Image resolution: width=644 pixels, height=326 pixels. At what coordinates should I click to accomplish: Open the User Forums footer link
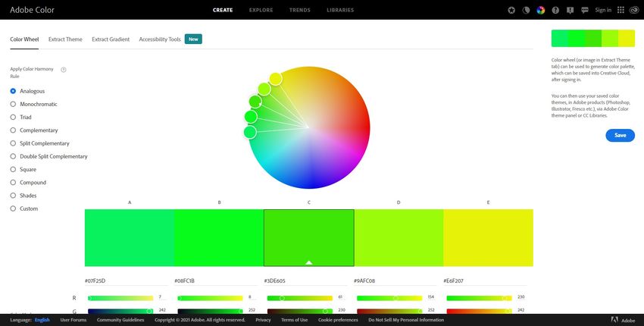coord(73,320)
